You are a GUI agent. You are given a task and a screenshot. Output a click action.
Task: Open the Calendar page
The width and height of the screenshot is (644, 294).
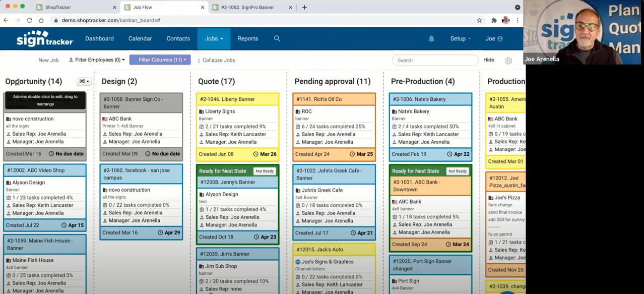click(140, 38)
